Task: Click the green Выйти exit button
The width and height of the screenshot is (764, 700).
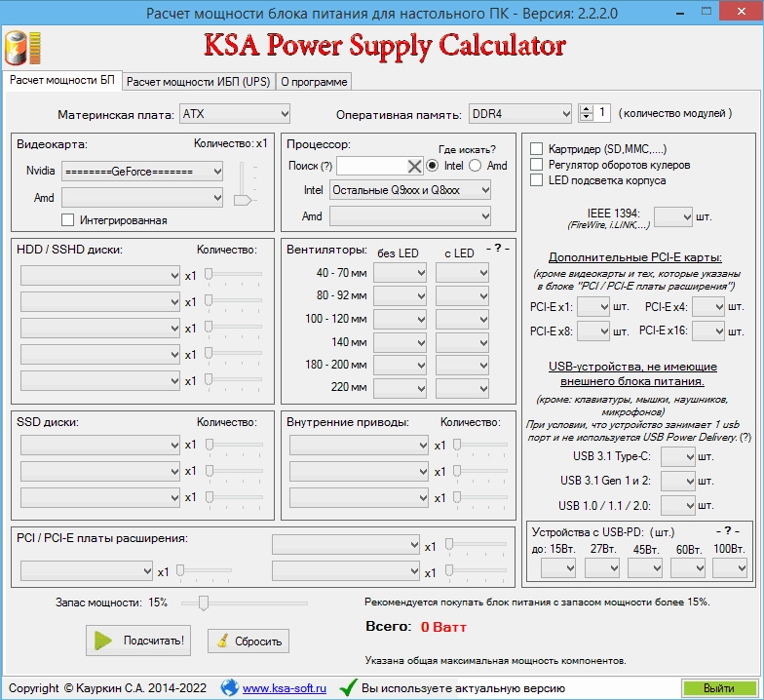Action: [x=719, y=688]
